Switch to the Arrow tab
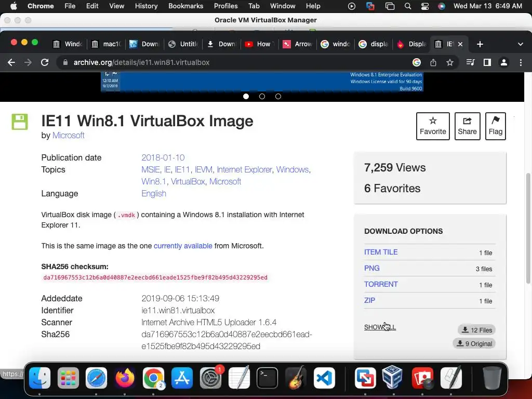The height and width of the screenshot is (399, 532). (298, 44)
